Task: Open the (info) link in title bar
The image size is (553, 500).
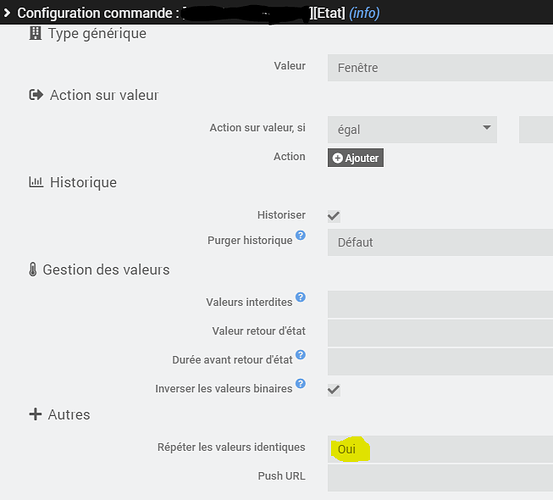Action: coord(364,13)
